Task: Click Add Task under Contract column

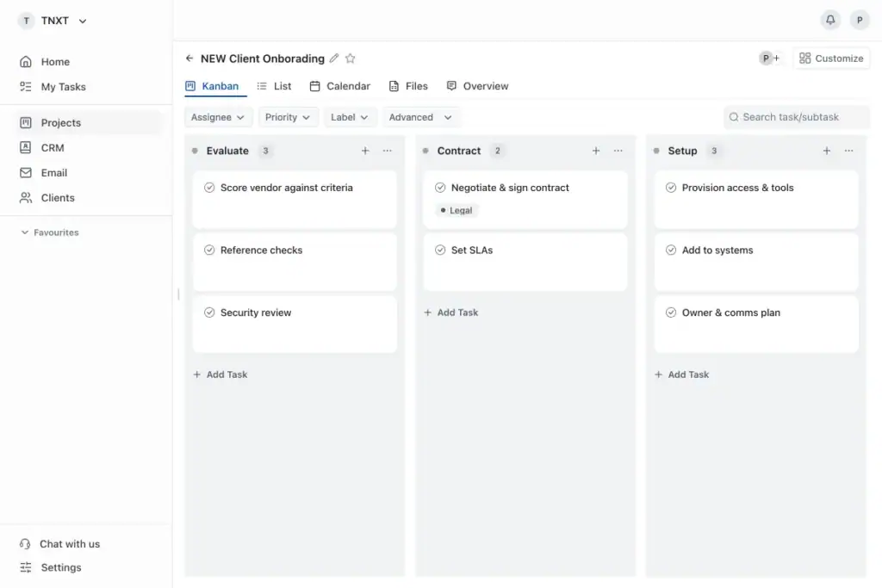Action: 451,313
